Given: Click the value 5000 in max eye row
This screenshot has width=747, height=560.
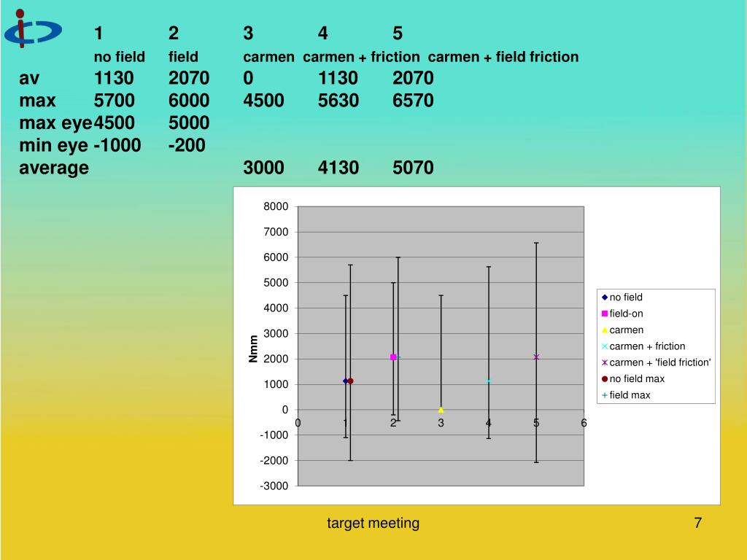Looking at the screenshot, I should pyautogui.click(x=189, y=122).
